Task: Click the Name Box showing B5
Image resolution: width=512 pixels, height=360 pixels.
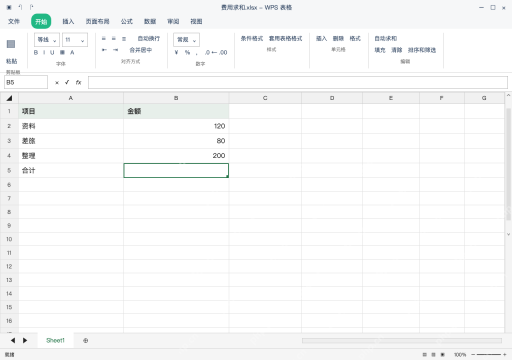Action: pos(26,82)
